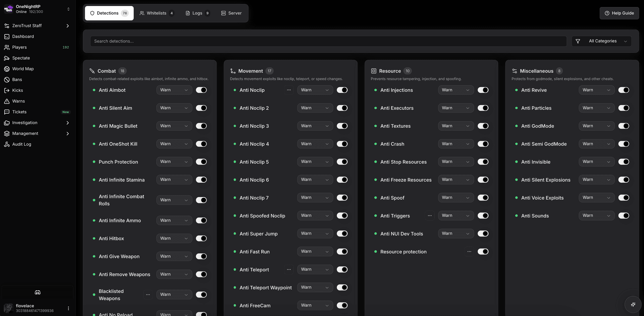
Task: Toggle Anti Voice Exploits detection
Action: 624,198
